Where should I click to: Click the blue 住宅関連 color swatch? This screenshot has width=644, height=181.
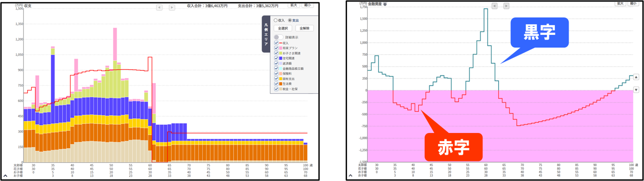[x=281, y=58]
